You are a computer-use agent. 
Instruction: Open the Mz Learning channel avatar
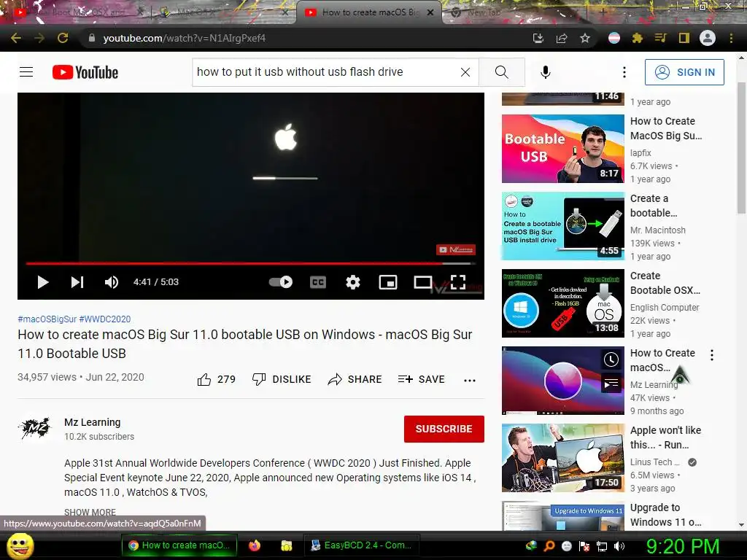(x=34, y=429)
